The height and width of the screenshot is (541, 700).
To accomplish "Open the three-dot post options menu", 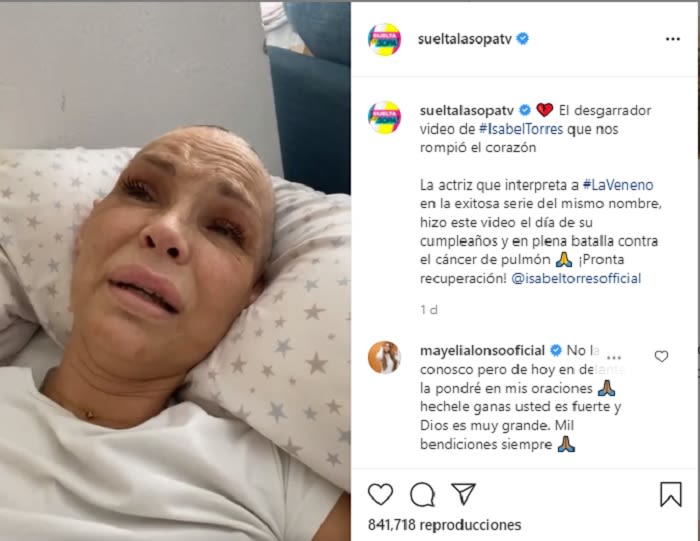I will click(x=673, y=39).
